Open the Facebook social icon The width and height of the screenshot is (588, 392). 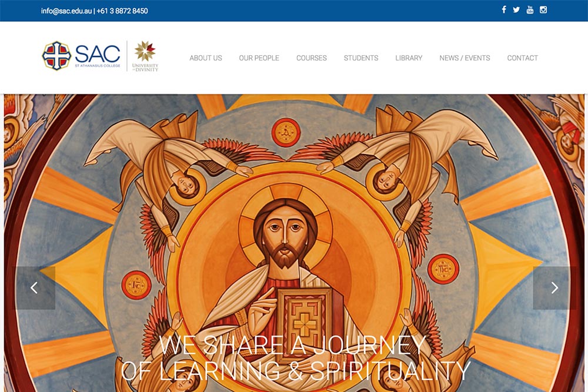click(504, 10)
